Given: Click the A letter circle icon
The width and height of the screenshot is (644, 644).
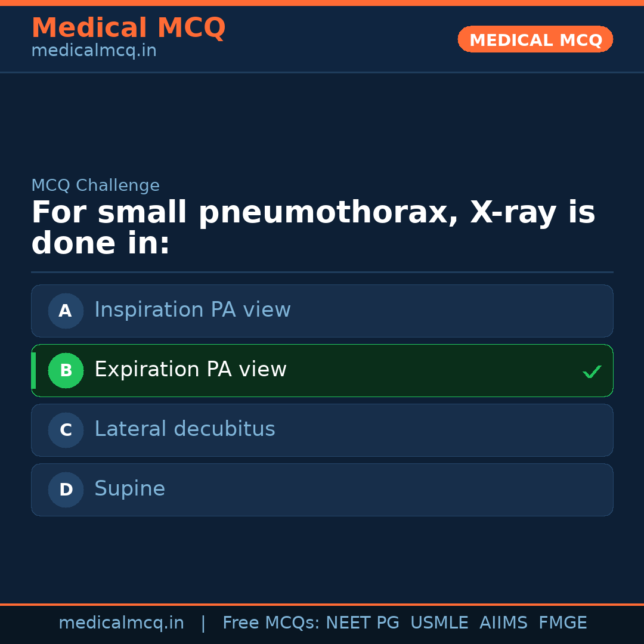Looking at the screenshot, I should coord(66,311).
